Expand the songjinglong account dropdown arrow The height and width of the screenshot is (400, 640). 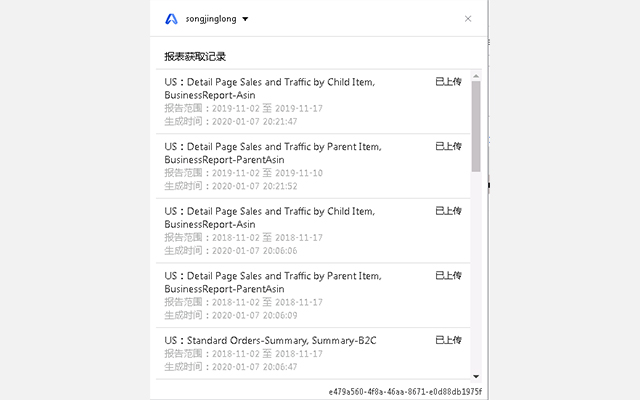pyautogui.click(x=246, y=19)
